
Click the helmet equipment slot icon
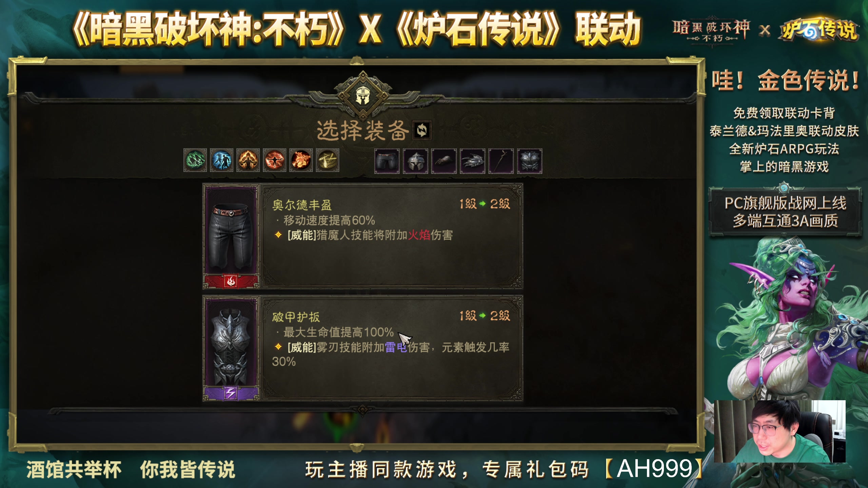pyautogui.click(x=415, y=161)
